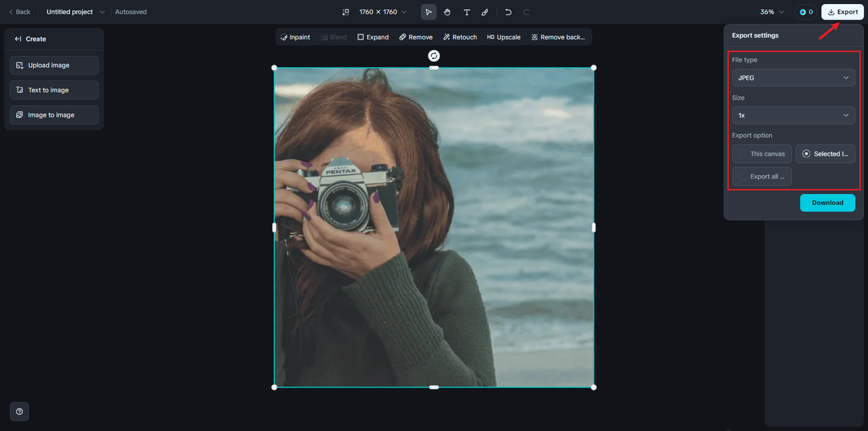Activate the hand pan tool
The width and height of the screenshot is (868, 431).
click(448, 12)
